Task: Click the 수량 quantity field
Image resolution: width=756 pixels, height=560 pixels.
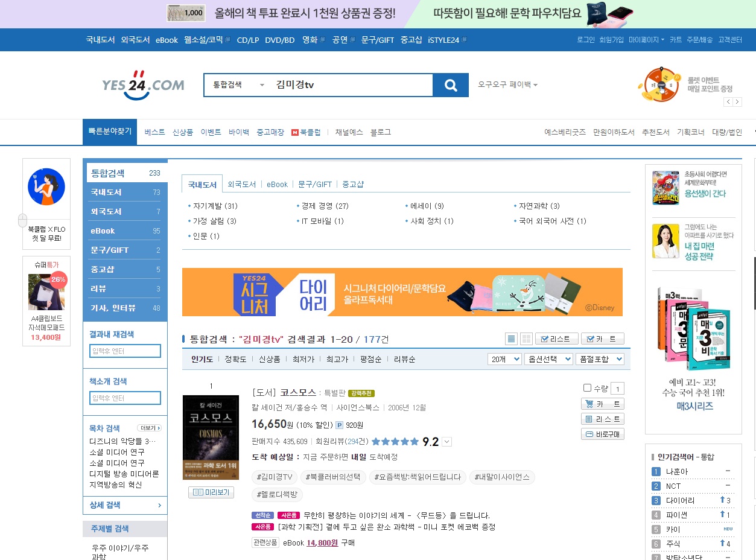Action: pos(617,388)
